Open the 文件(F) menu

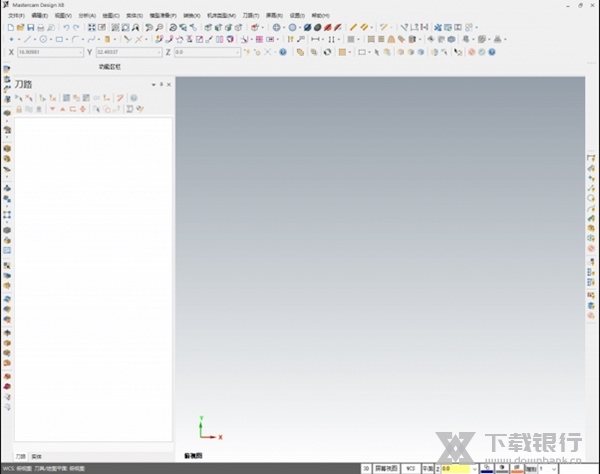click(16, 16)
